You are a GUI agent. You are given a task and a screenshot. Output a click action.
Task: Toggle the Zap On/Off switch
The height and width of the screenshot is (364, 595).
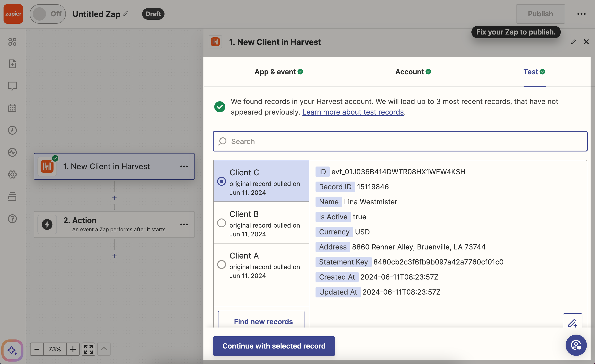pyautogui.click(x=48, y=14)
